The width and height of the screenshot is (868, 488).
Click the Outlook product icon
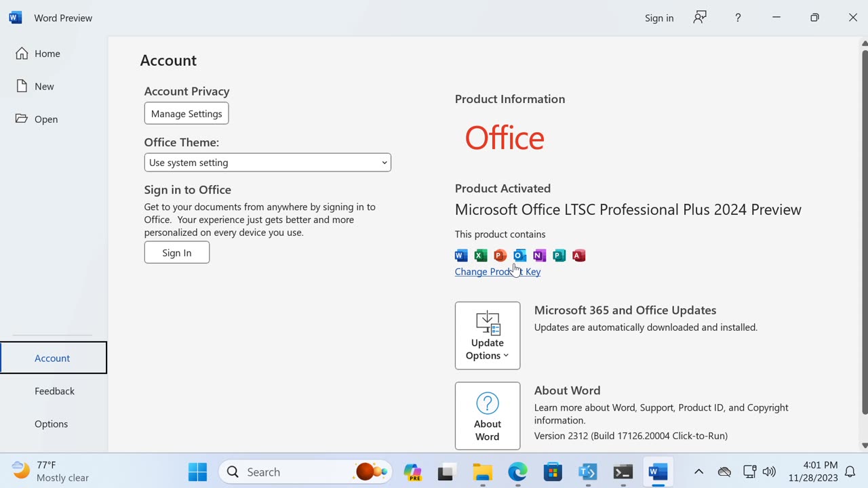pyautogui.click(x=520, y=256)
